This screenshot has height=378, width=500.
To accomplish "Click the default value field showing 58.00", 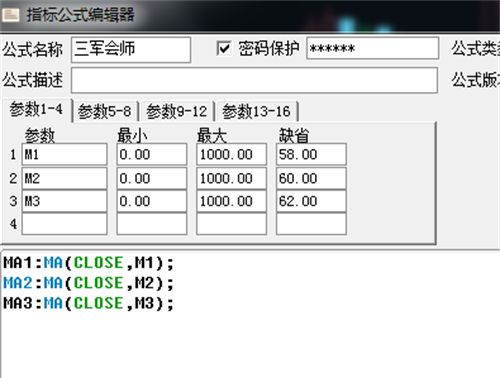I will [x=311, y=154].
